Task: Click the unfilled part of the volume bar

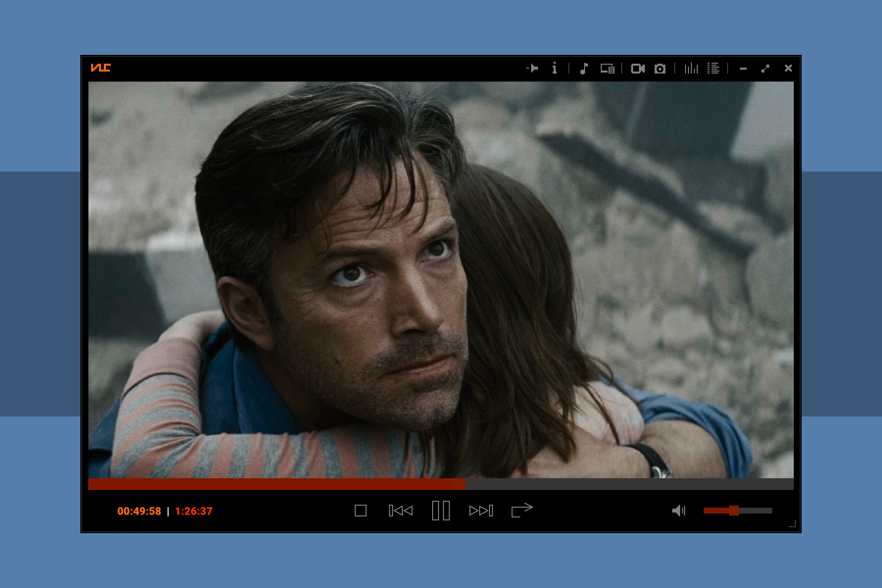Action: pos(755,511)
